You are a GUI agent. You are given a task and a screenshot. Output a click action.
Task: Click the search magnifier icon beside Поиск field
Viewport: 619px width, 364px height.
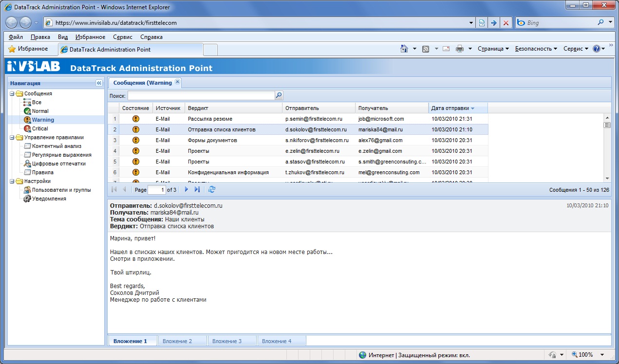pos(279,96)
